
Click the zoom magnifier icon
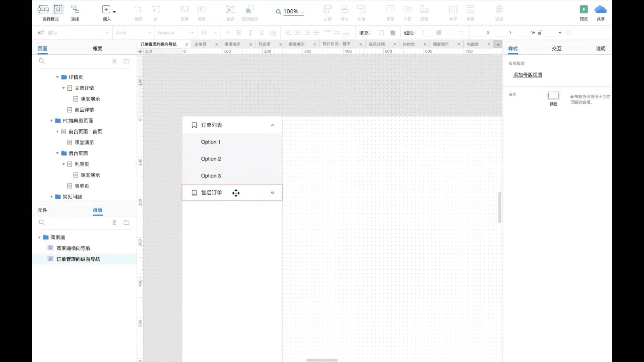pyautogui.click(x=278, y=12)
